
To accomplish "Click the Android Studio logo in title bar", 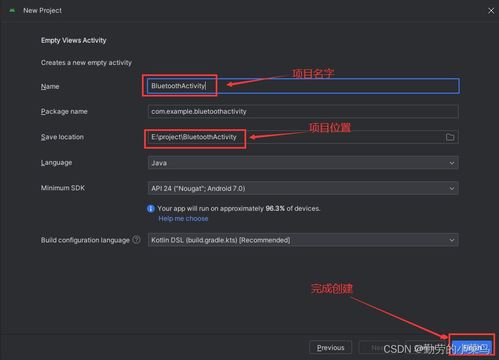I will 12,10.
